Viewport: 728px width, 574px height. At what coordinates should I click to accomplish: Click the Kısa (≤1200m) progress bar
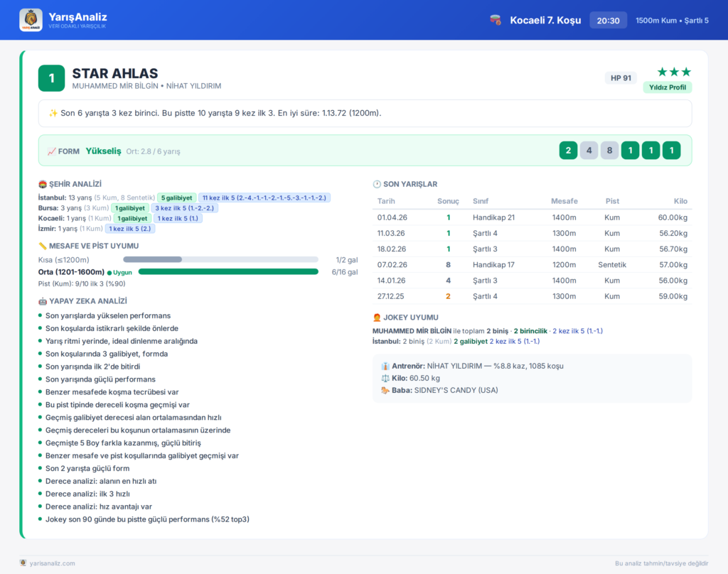220,260
